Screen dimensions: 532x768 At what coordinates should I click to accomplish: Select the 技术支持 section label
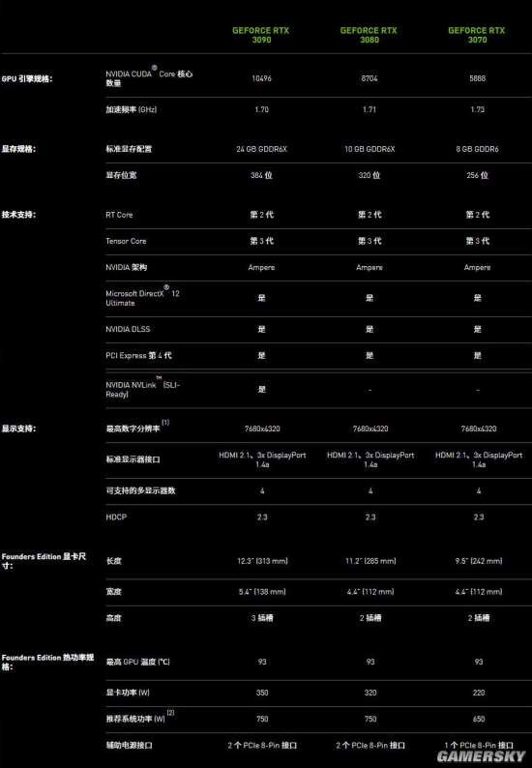click(x=18, y=215)
